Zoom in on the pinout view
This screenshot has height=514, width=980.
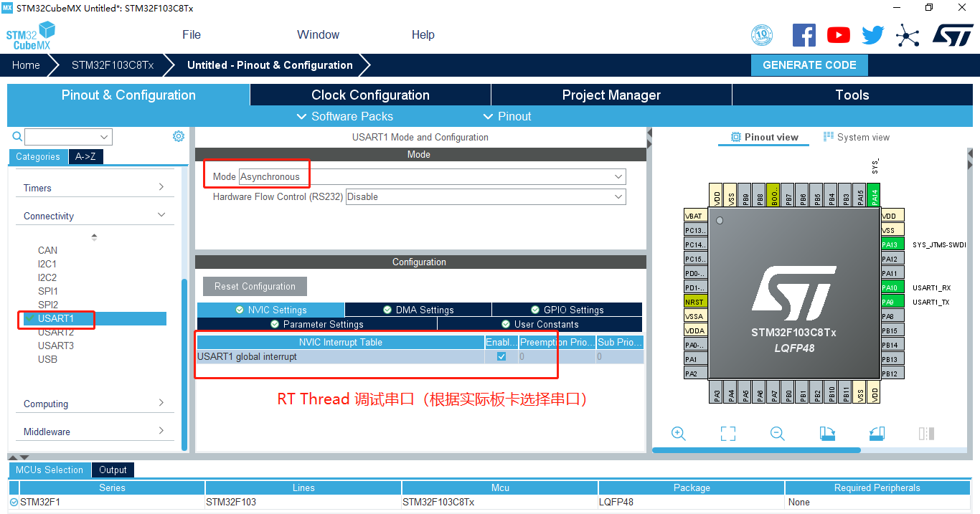tap(679, 433)
